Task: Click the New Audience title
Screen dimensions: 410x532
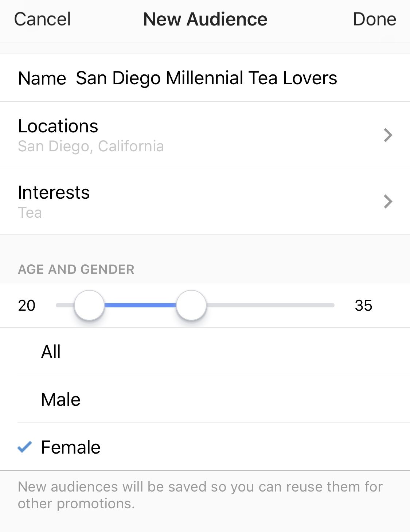Action: click(x=205, y=19)
